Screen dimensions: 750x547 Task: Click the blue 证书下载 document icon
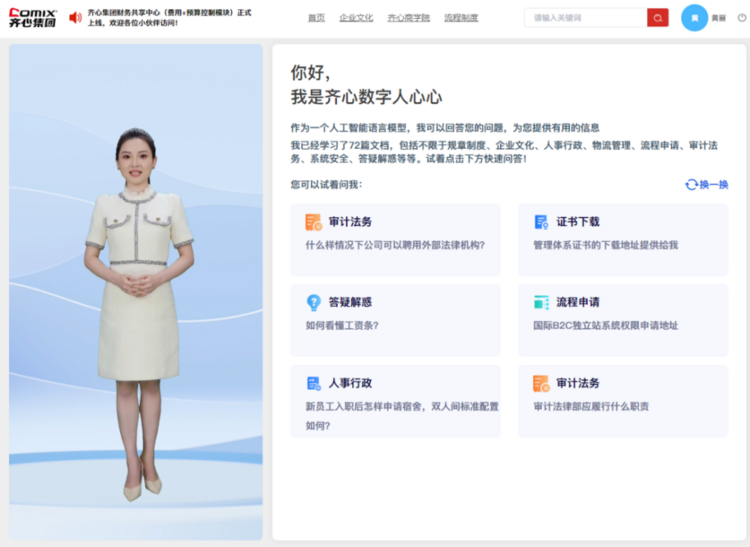click(541, 222)
